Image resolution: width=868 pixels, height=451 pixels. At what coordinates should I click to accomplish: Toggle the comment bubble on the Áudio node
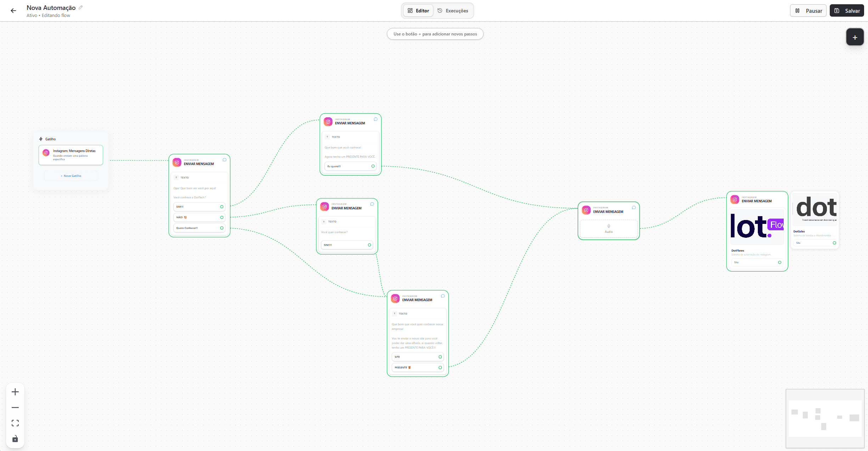pyautogui.click(x=633, y=208)
